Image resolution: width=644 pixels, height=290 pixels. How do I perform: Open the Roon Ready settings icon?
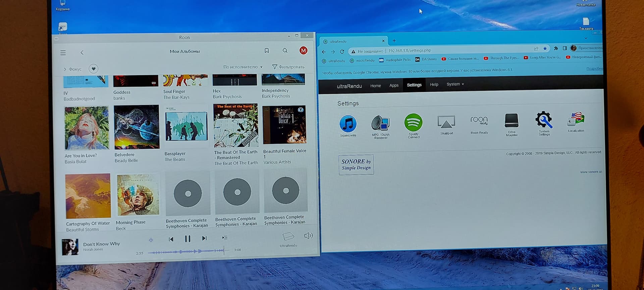click(x=479, y=125)
